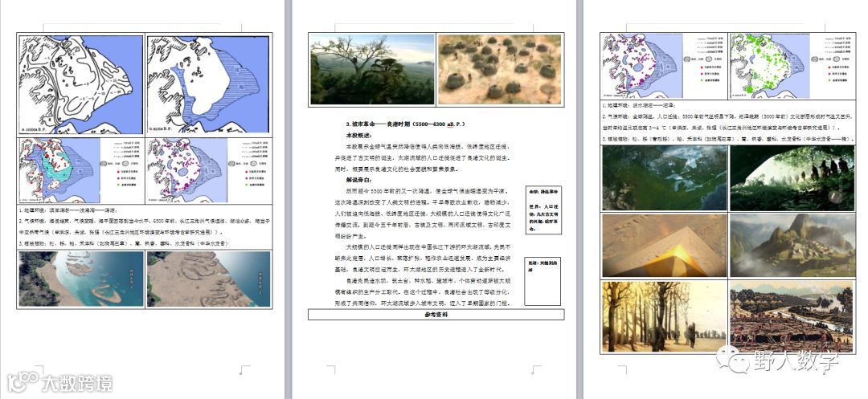Select the blue-water coastal aerial image on page one

(81, 279)
